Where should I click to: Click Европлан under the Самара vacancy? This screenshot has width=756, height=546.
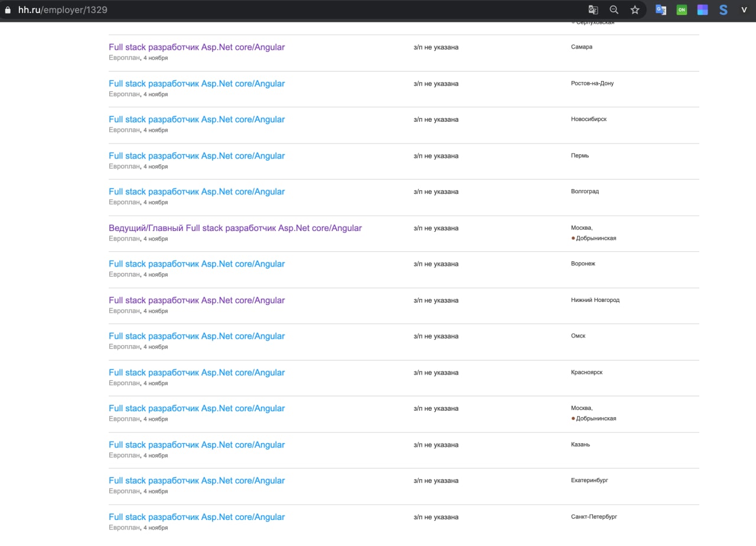pyautogui.click(x=124, y=58)
